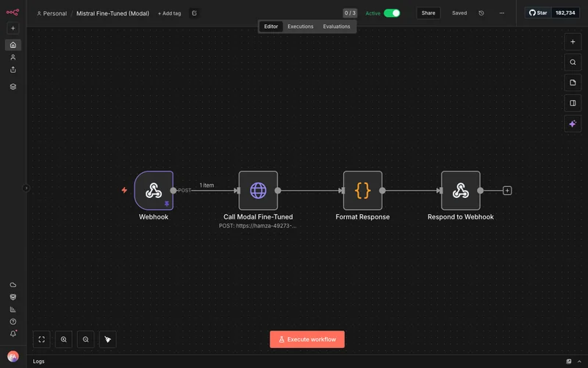This screenshot has width=588, height=368.
Task: Open node search magnifier button
Action: [x=573, y=63]
